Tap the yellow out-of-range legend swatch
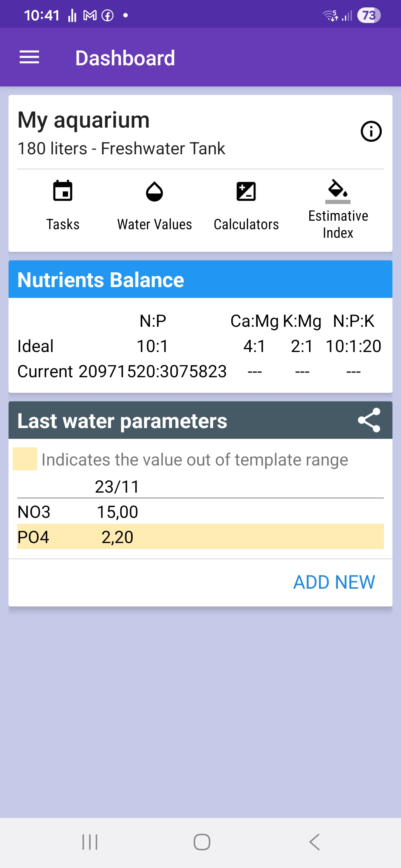This screenshot has width=401, height=868. [25, 459]
